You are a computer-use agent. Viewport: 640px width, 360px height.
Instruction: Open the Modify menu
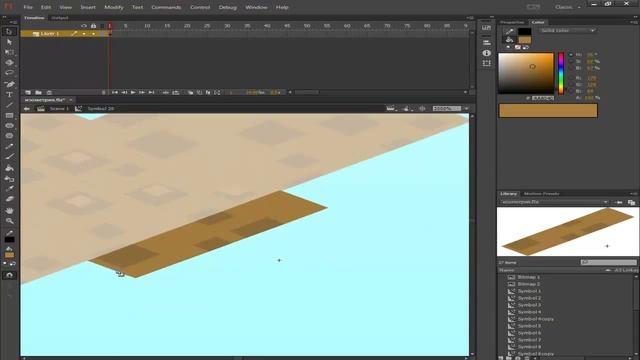(114, 7)
